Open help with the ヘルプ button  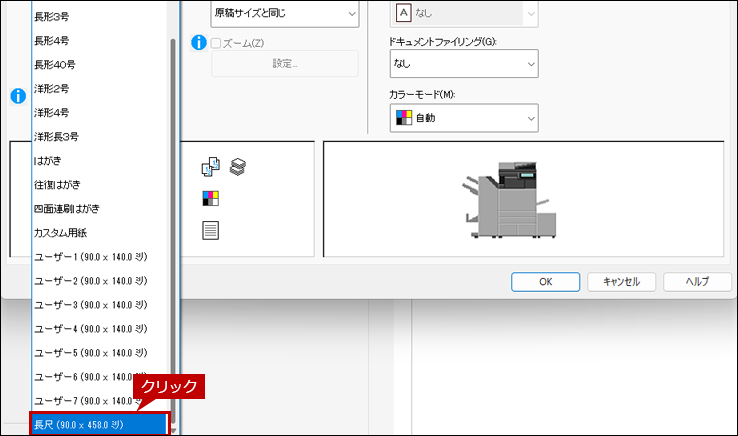(x=696, y=281)
